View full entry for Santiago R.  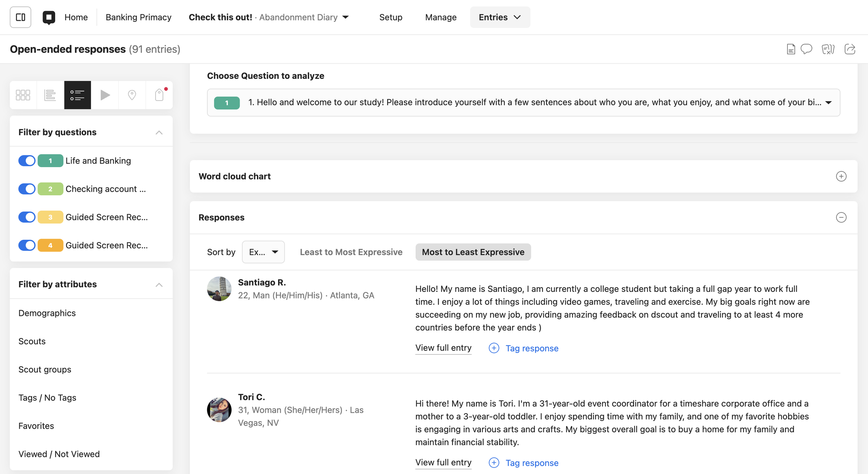[443, 348]
